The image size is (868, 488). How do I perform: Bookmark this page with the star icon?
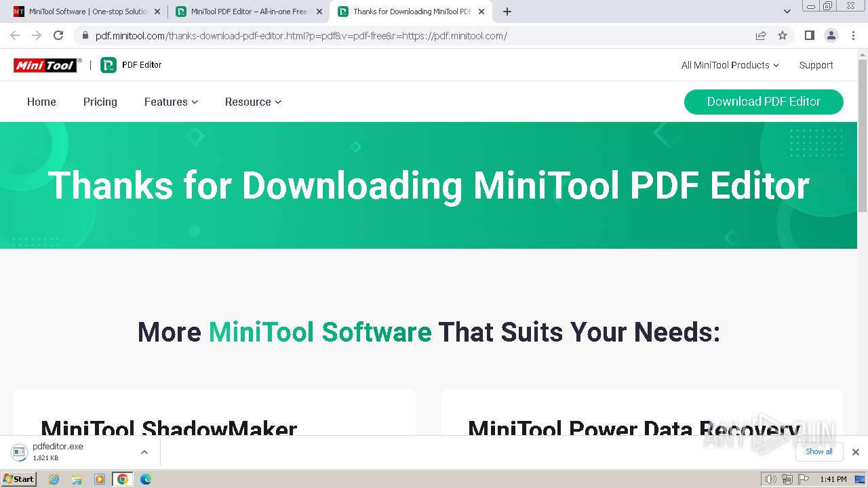(x=783, y=36)
